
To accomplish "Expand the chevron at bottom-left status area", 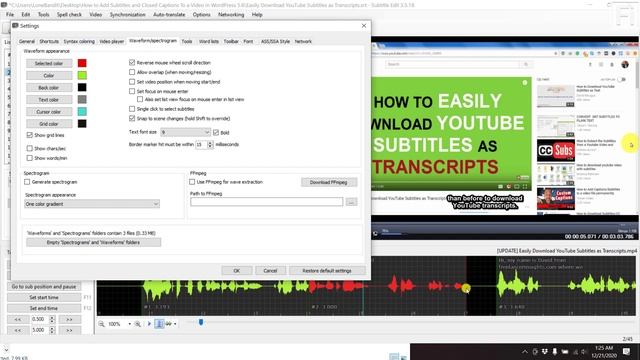I will click(x=6, y=350).
